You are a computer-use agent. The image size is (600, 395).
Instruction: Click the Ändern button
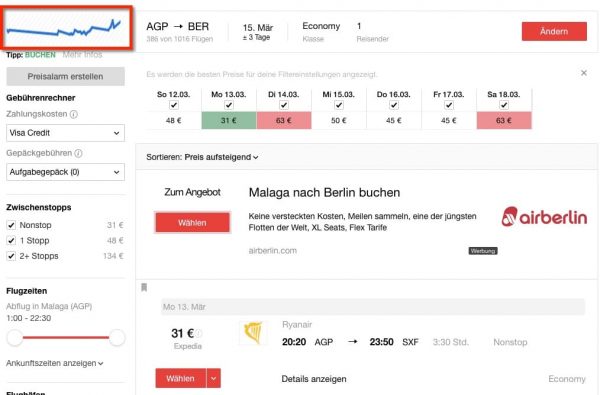[x=554, y=31]
